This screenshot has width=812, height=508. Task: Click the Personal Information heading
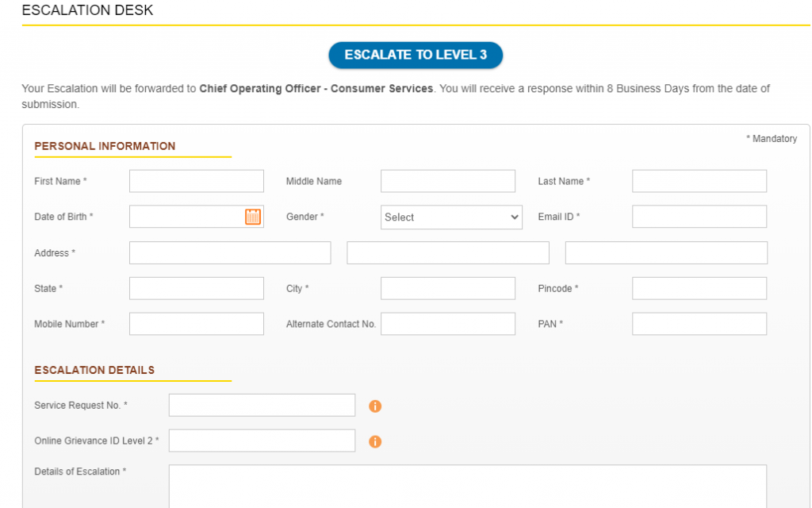click(105, 146)
